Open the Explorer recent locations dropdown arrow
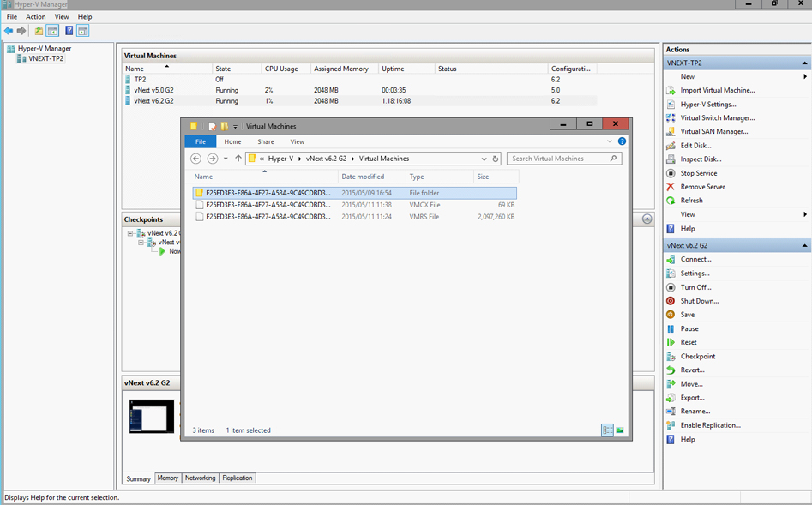Viewport: 812px width, 505px height. (226, 159)
